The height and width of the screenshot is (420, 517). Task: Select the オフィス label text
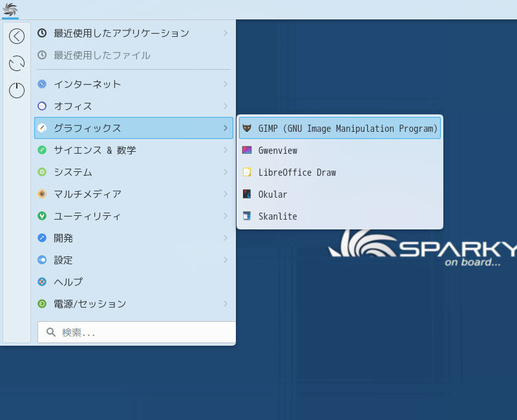(x=73, y=106)
